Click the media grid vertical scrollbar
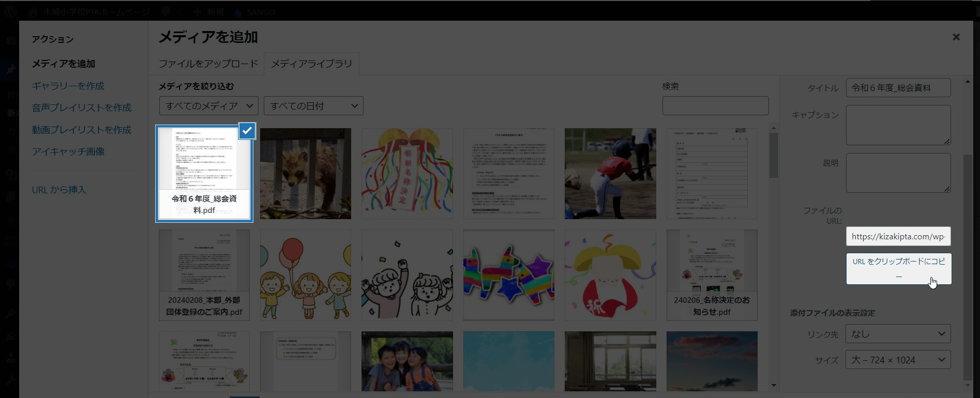The width and height of the screenshot is (980, 398). coord(774,155)
